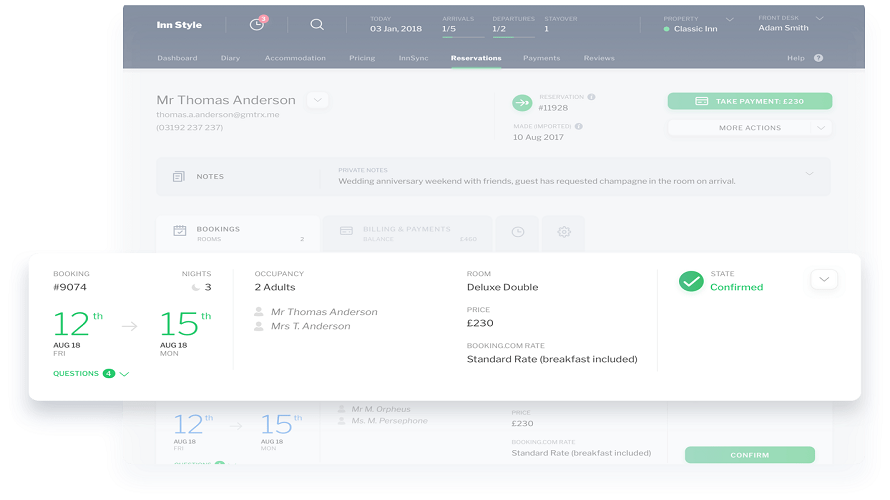Image resolution: width=890 pixels, height=500 pixels.
Task: Click reservation number #11928
Action: pyautogui.click(x=553, y=108)
